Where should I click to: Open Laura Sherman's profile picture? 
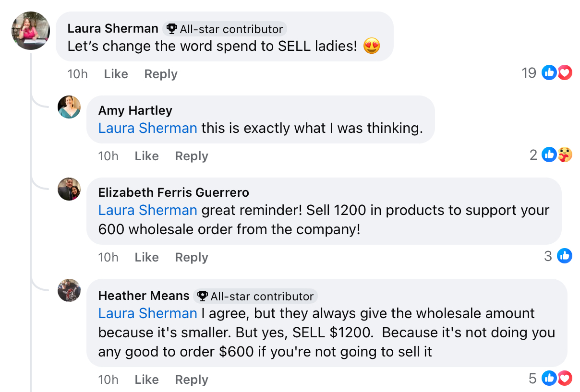31,31
